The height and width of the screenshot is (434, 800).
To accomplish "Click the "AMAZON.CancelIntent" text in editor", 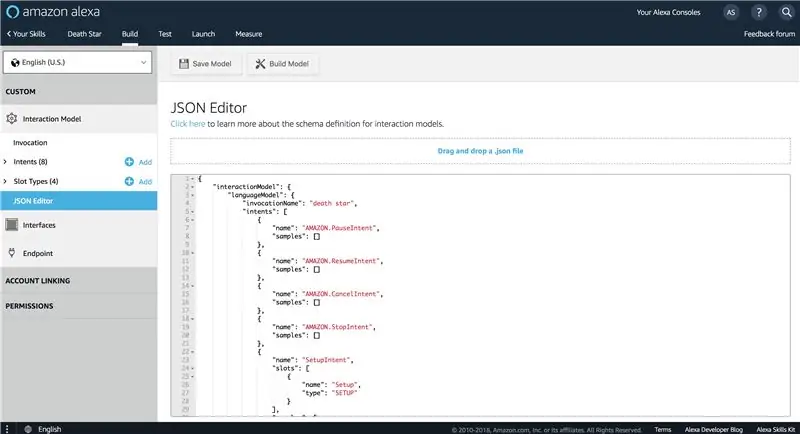I will (341, 294).
